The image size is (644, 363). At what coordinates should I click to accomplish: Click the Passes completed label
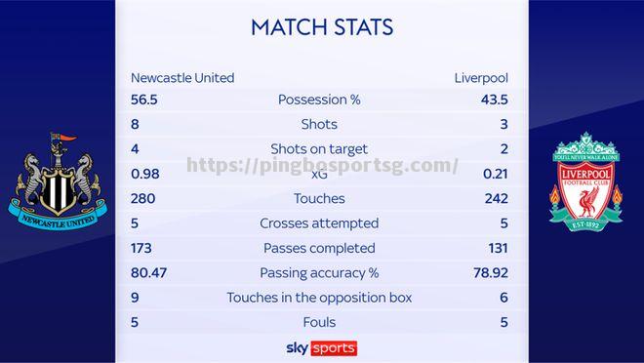319,248
